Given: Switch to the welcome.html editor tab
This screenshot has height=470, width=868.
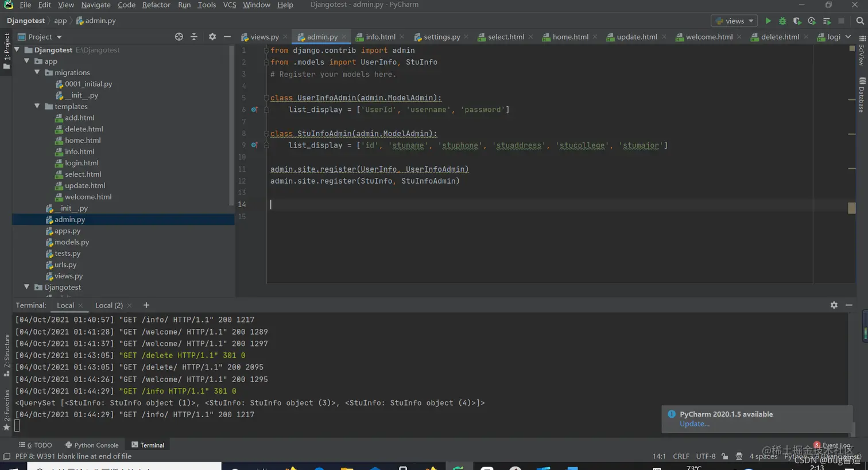Looking at the screenshot, I should [x=704, y=37].
